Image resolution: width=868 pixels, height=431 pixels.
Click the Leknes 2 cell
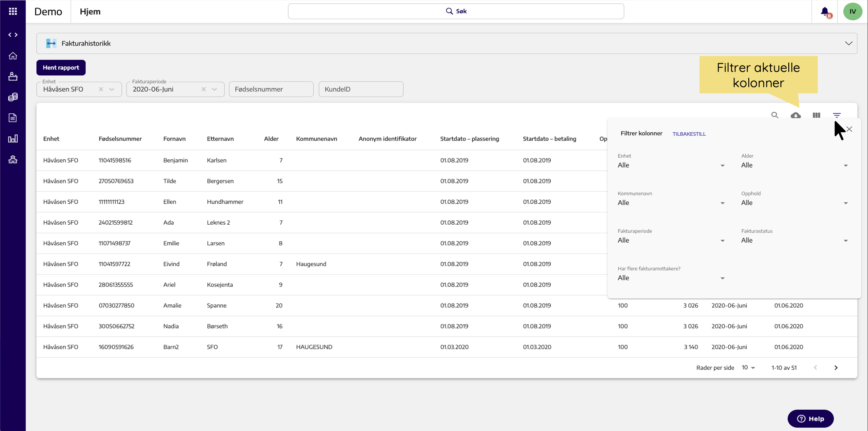pos(218,222)
